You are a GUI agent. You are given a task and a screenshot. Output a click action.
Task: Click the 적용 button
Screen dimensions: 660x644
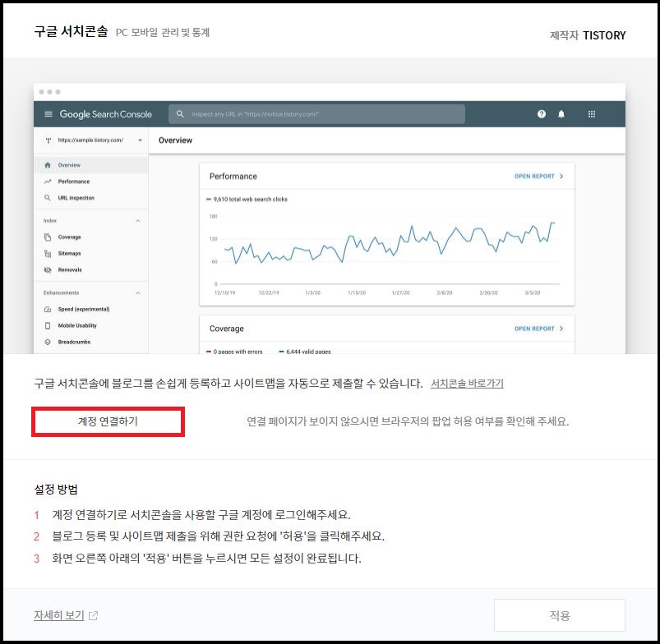[x=560, y=615]
